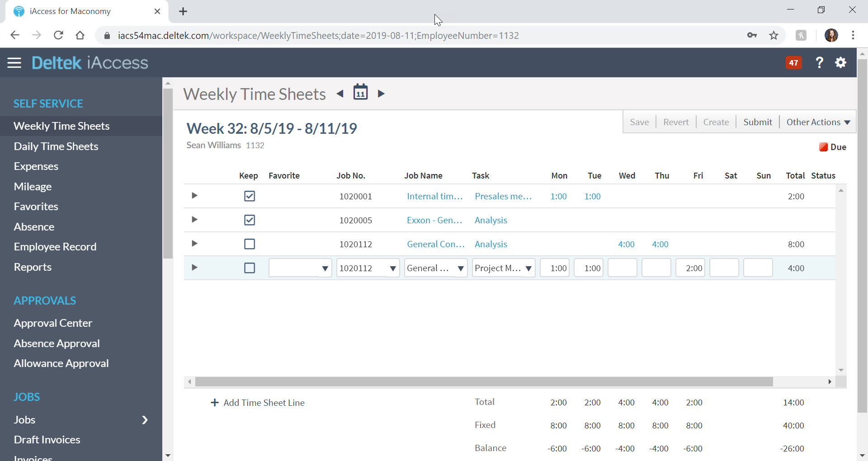Expand the Internal time row 1020001 details

(194, 196)
